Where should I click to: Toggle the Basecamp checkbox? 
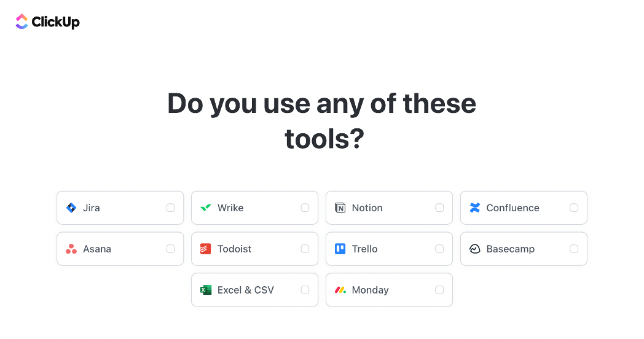[x=574, y=249]
